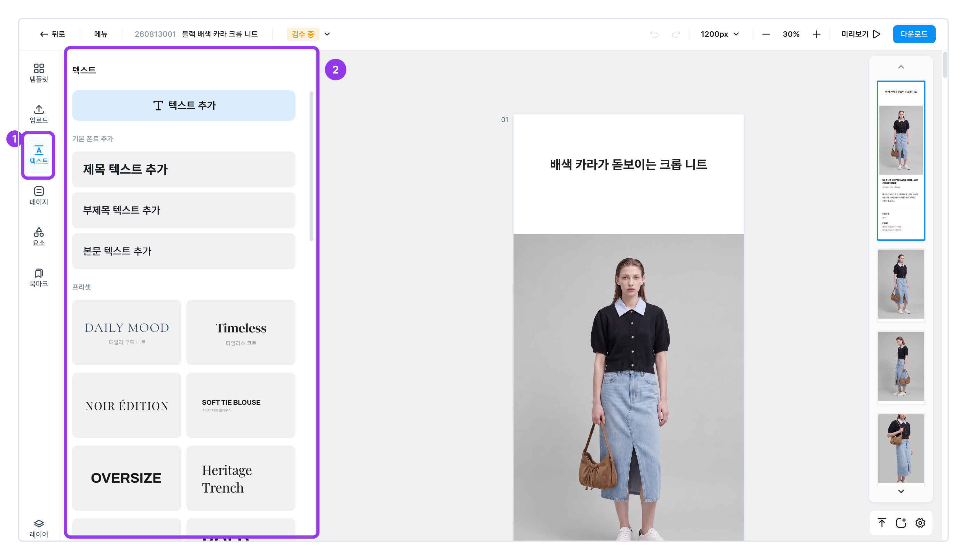
Task: Select the Heritage Trench preset
Action: click(x=241, y=478)
